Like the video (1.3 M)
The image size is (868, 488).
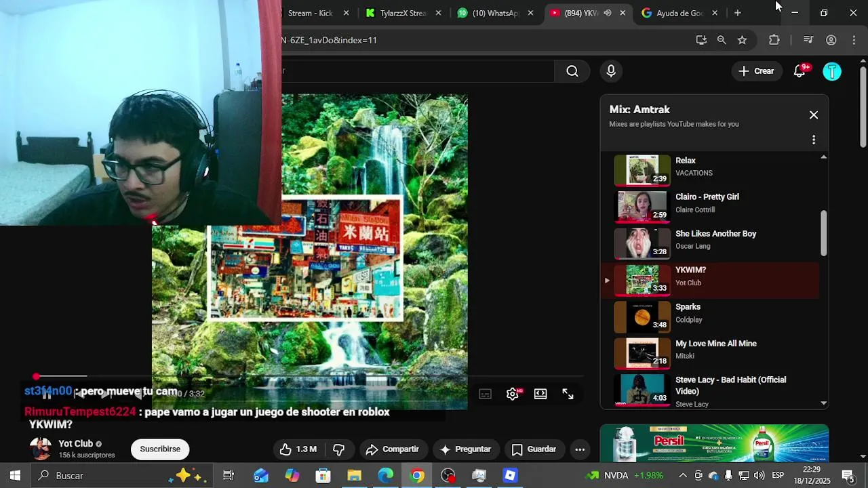(298, 449)
